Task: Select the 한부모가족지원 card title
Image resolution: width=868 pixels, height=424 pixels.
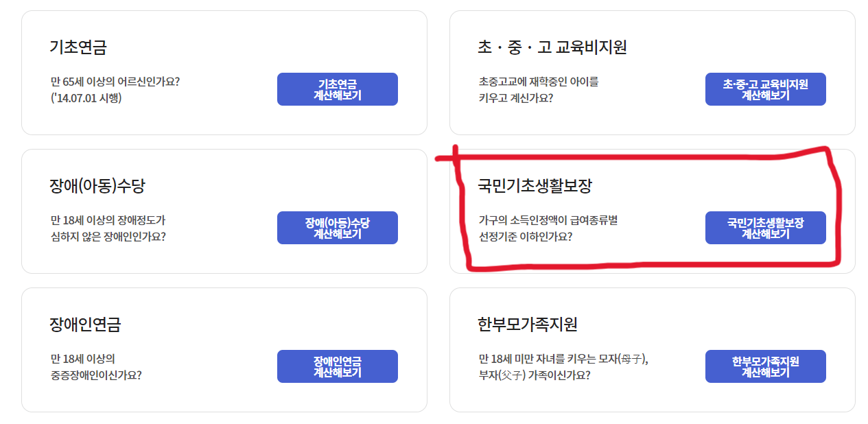Action: (529, 322)
